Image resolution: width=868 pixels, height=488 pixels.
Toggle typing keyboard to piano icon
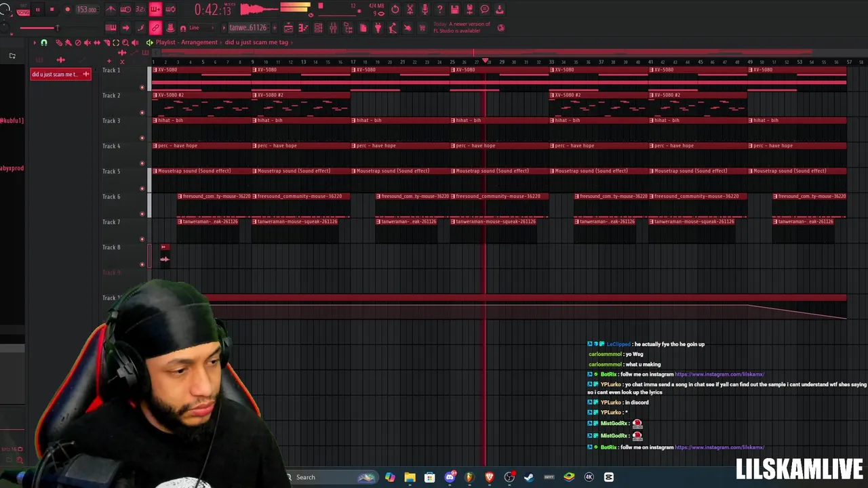pos(111,28)
